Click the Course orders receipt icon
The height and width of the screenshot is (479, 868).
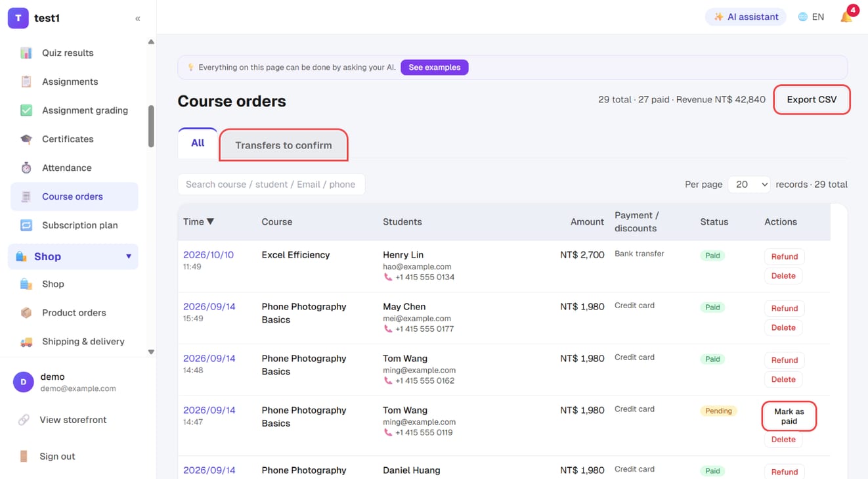pos(26,196)
